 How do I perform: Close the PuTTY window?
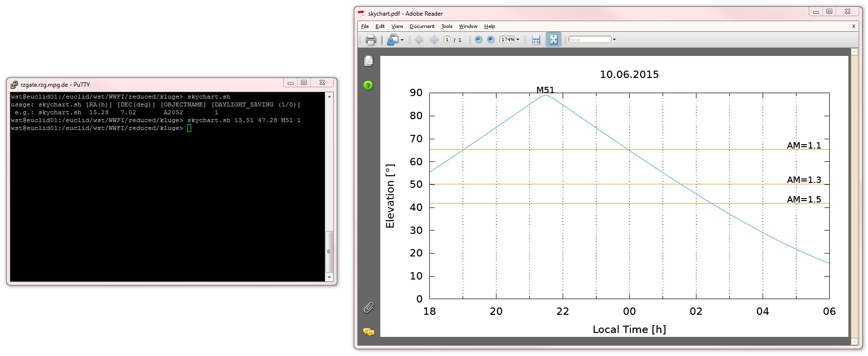coord(322,83)
